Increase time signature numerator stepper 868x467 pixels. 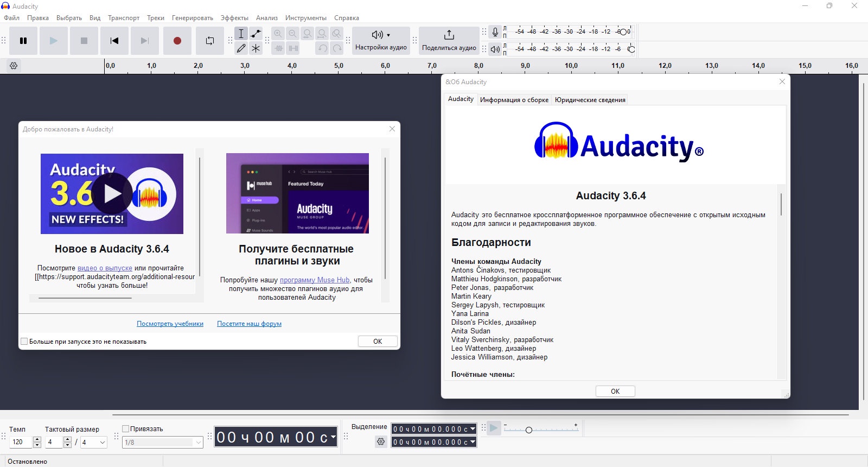(68, 439)
